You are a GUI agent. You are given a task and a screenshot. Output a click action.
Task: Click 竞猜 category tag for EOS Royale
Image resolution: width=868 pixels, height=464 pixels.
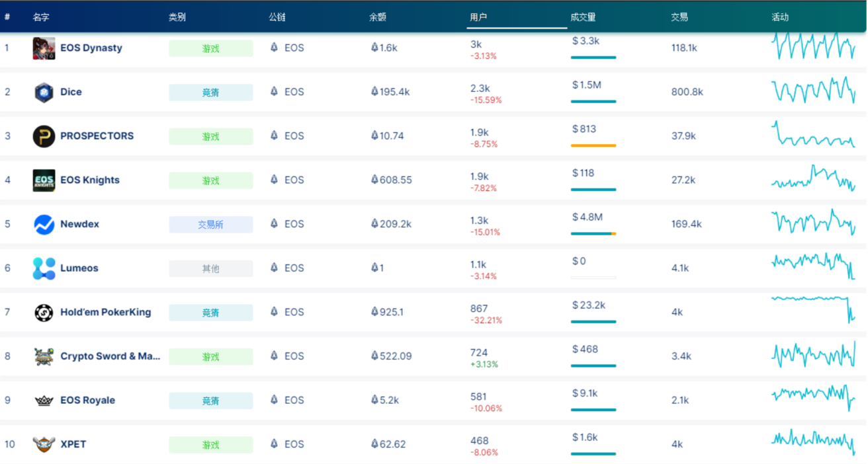pyautogui.click(x=211, y=401)
